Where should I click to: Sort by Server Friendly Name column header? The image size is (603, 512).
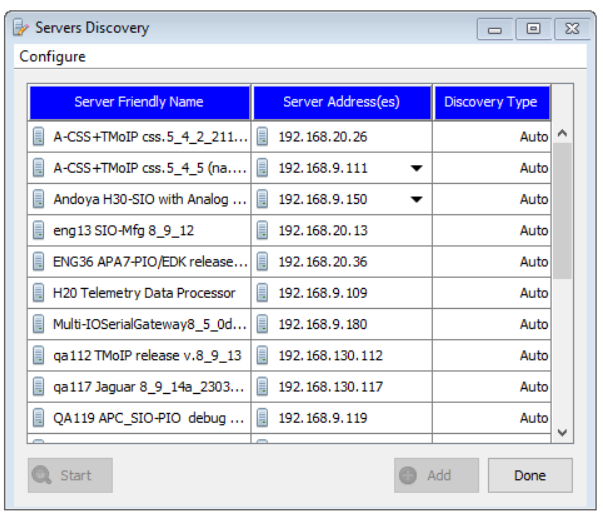pyautogui.click(x=139, y=102)
